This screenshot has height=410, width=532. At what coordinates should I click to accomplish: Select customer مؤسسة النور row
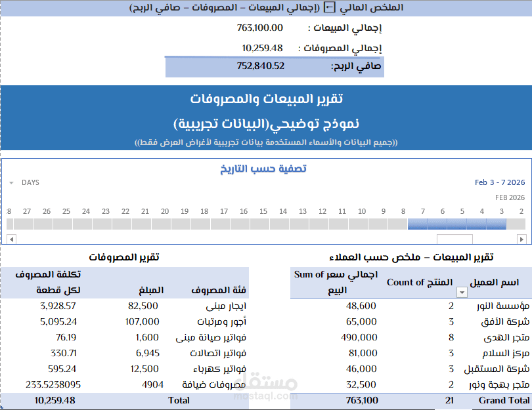click(x=410, y=306)
